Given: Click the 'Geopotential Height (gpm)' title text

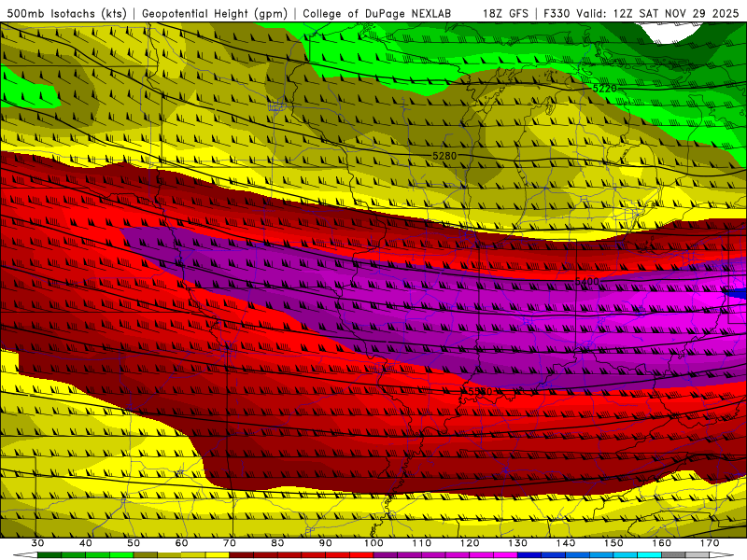Looking at the screenshot, I should [x=215, y=14].
